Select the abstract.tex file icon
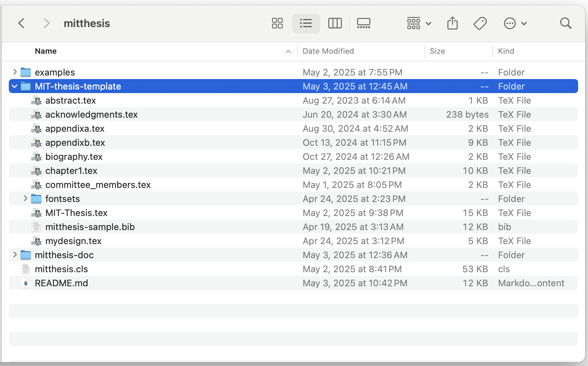 click(36, 100)
